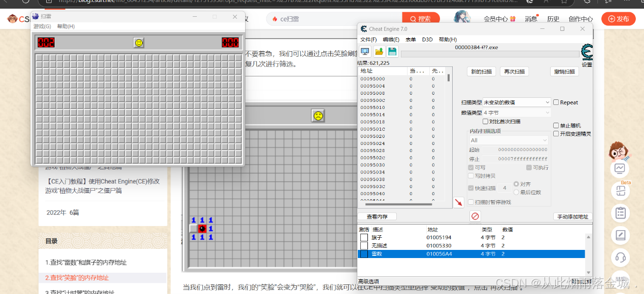The image size is (644, 294).
Task: Open the edit note sidebar icon
Action: point(620,235)
